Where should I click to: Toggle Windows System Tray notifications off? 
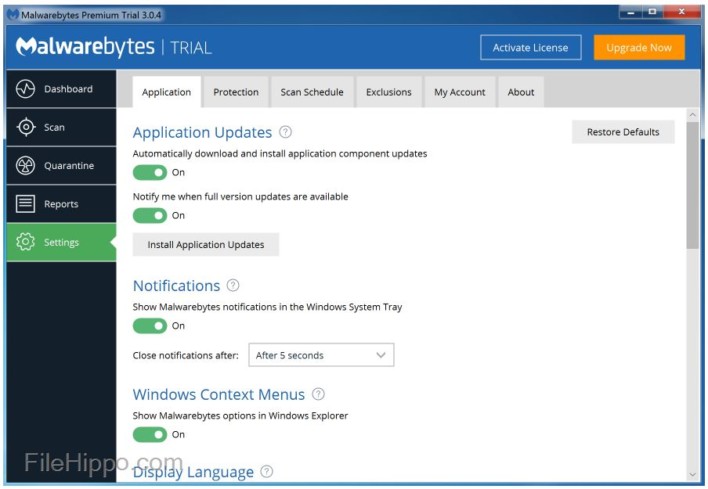click(150, 326)
